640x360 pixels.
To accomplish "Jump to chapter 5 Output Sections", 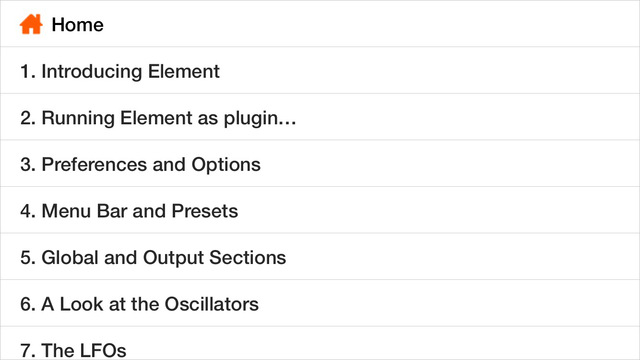I will 320,257.
